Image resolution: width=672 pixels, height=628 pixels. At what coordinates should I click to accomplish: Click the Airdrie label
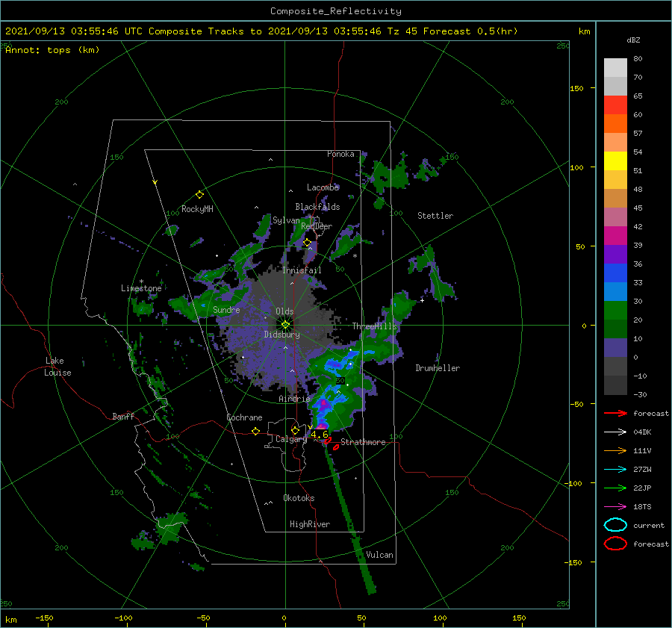[294, 399]
